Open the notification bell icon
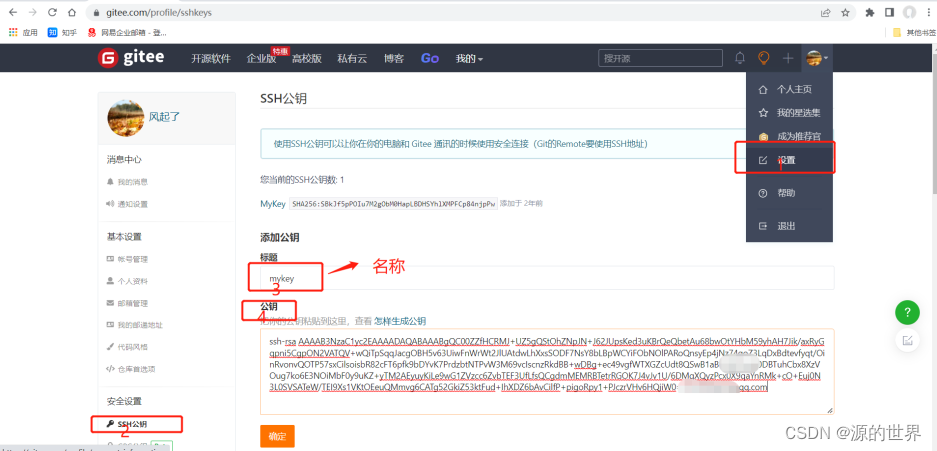The width and height of the screenshot is (937, 451). [740, 58]
